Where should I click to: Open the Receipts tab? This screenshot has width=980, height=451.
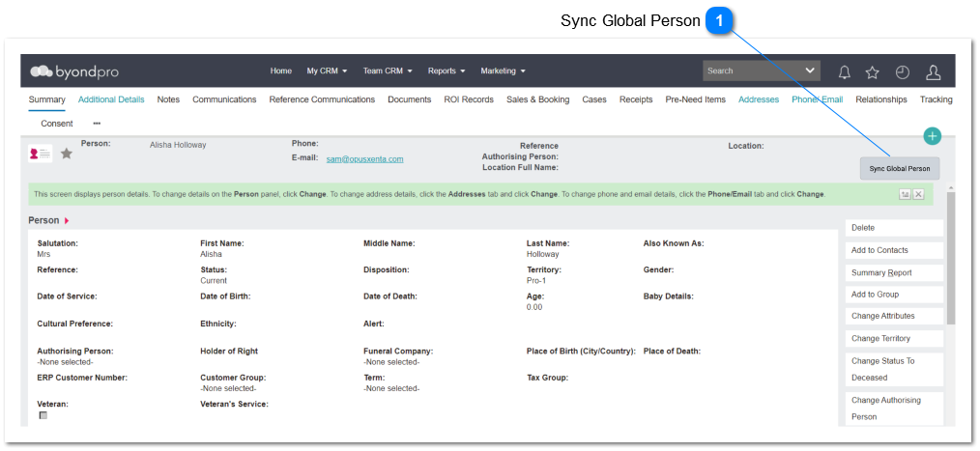pyautogui.click(x=636, y=99)
